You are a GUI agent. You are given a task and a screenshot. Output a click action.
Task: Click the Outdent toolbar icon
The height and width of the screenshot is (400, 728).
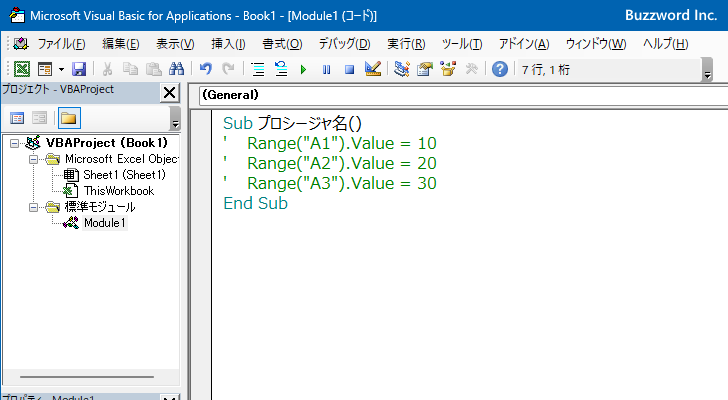click(x=281, y=69)
